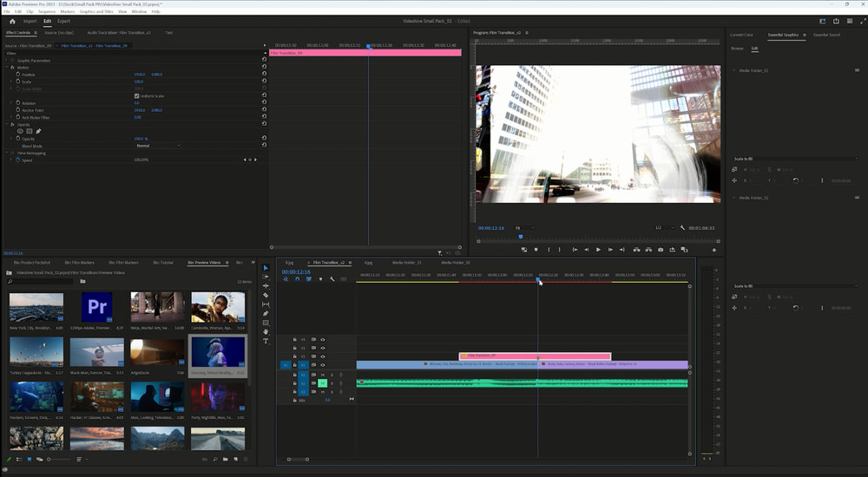868x477 pixels.
Task: Open Timeline display settings wrench
Action: (332, 279)
